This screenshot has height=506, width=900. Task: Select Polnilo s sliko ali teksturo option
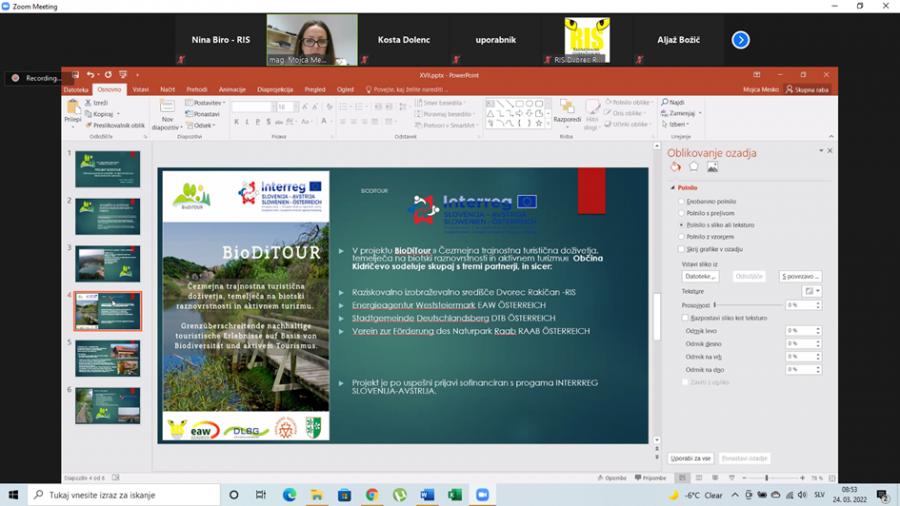pos(681,225)
